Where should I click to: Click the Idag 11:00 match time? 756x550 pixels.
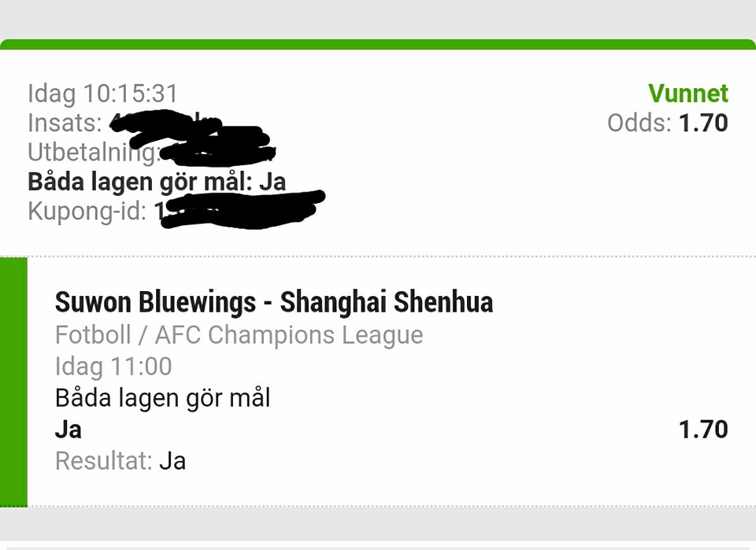pos(113,366)
